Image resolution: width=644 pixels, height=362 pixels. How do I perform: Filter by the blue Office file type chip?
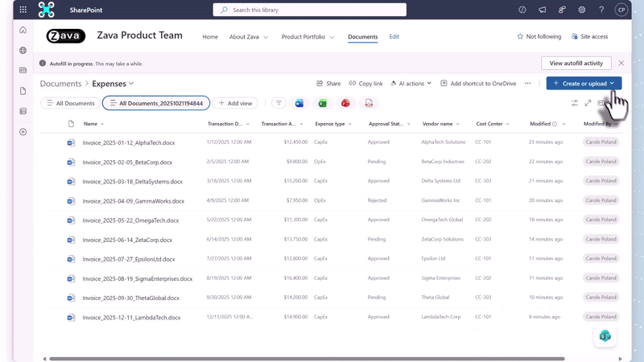[x=299, y=103]
